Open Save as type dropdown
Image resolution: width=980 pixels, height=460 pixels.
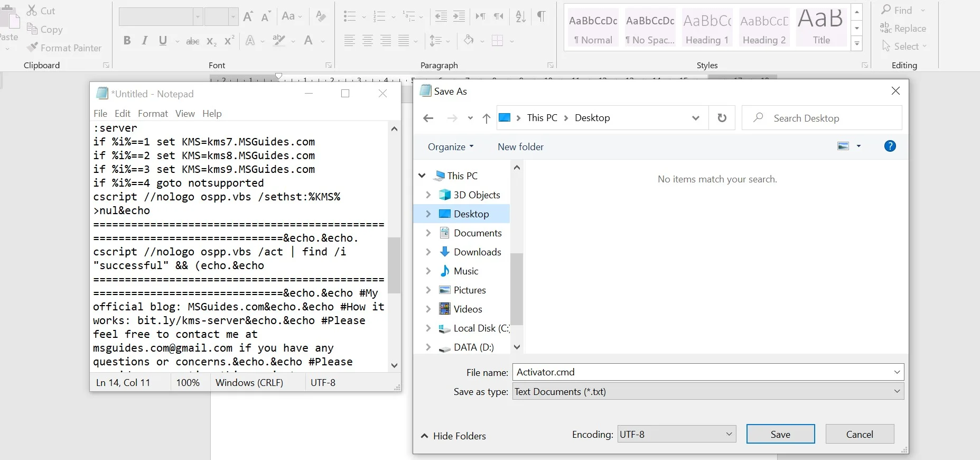pyautogui.click(x=708, y=391)
